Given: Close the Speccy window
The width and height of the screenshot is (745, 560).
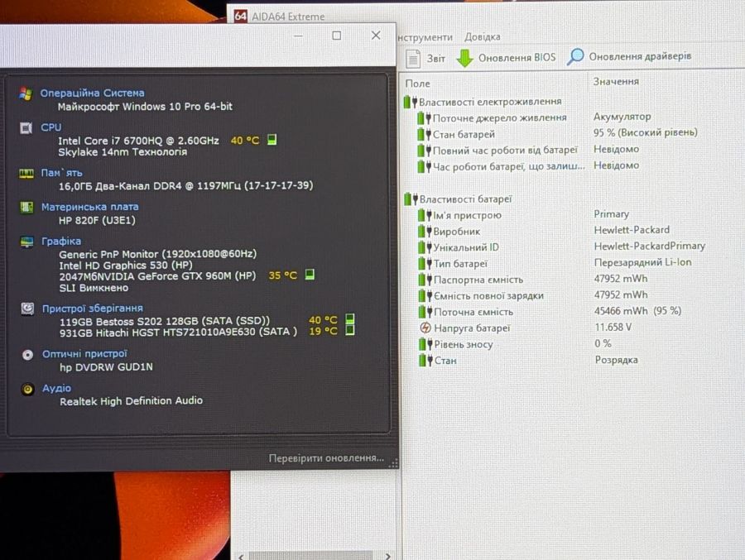Looking at the screenshot, I should [x=376, y=36].
